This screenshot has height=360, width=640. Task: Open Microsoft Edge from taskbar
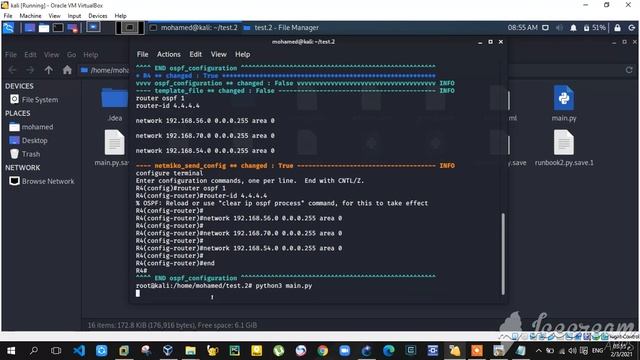coord(389,351)
